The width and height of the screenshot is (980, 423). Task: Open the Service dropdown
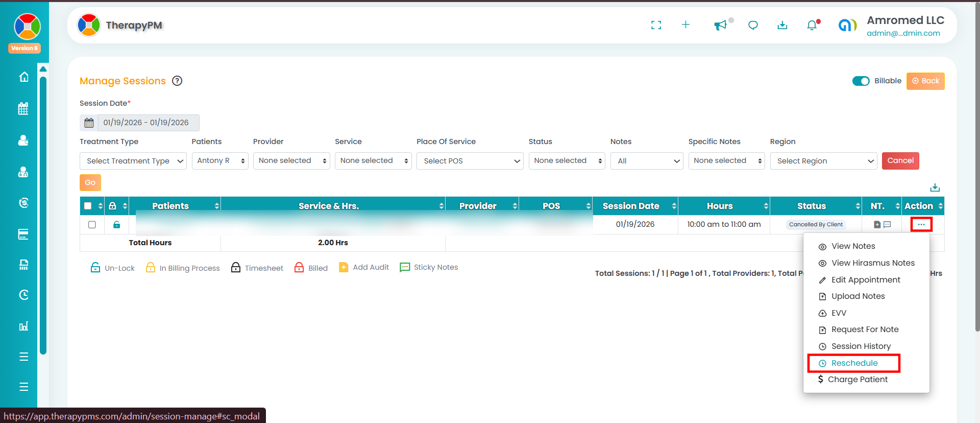click(x=373, y=161)
